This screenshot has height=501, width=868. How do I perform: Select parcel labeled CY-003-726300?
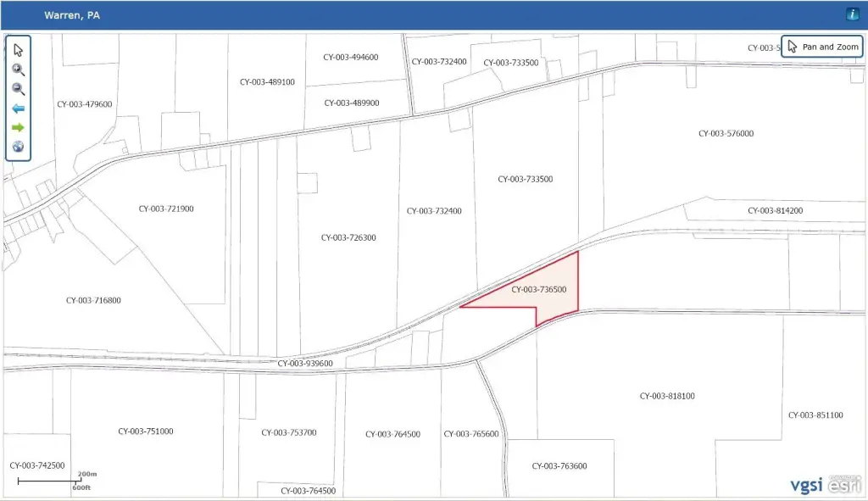tap(348, 237)
